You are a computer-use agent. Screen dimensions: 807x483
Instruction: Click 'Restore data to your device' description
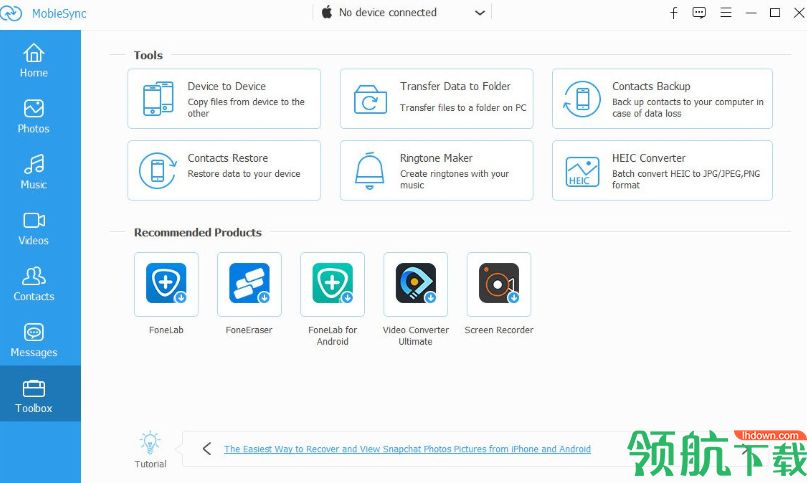click(244, 174)
